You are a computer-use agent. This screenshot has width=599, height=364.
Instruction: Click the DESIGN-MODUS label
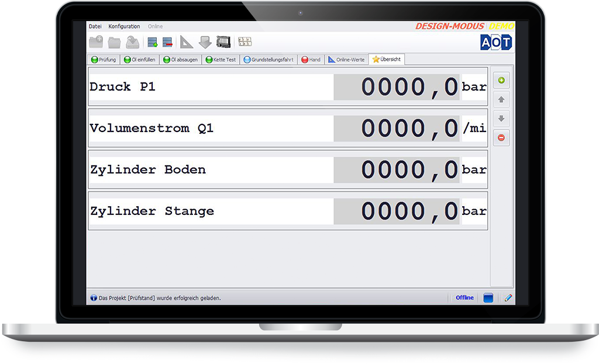pyautogui.click(x=450, y=26)
